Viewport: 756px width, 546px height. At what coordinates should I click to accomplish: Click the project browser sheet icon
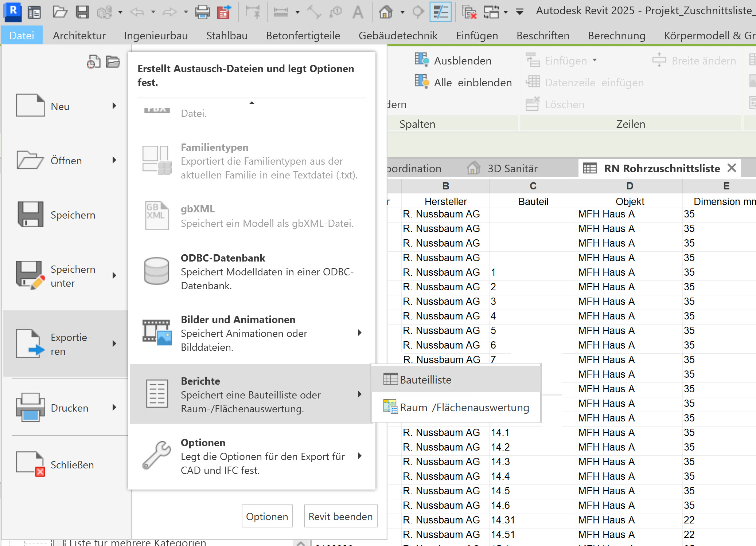34,12
